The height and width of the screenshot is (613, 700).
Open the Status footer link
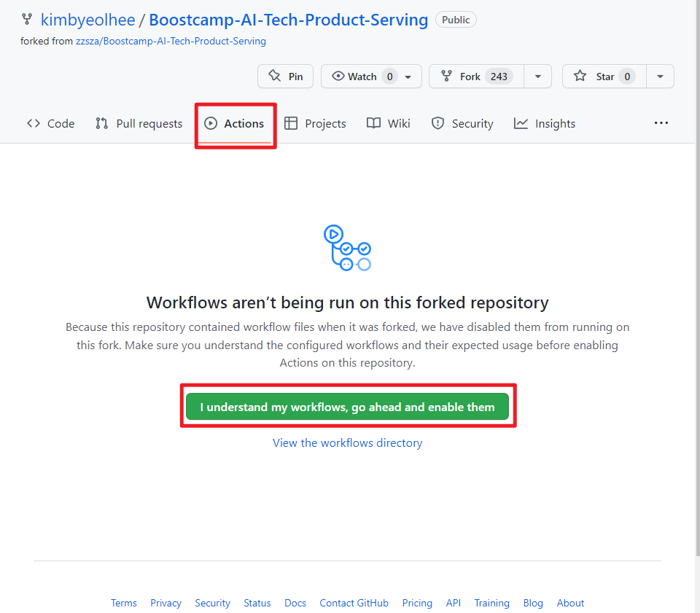[257, 603]
